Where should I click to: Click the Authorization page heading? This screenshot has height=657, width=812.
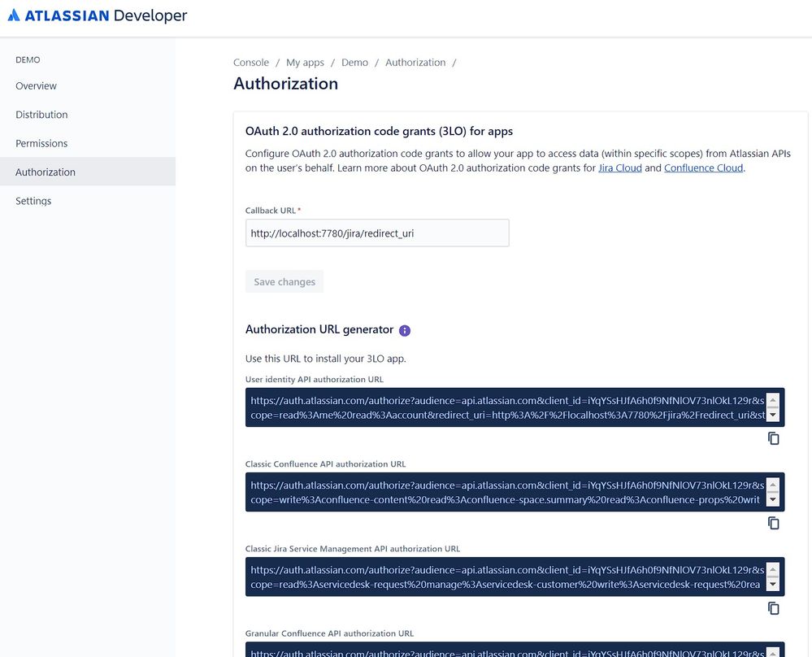285,84
